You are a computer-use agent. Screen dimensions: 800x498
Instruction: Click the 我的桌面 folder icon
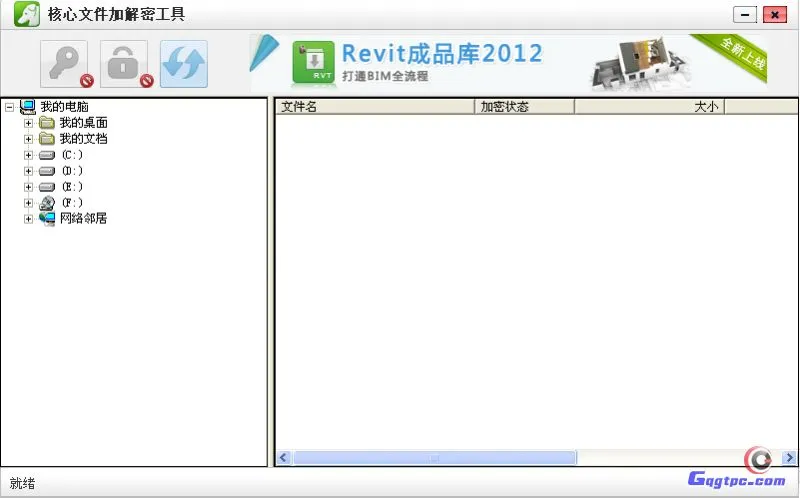point(47,122)
